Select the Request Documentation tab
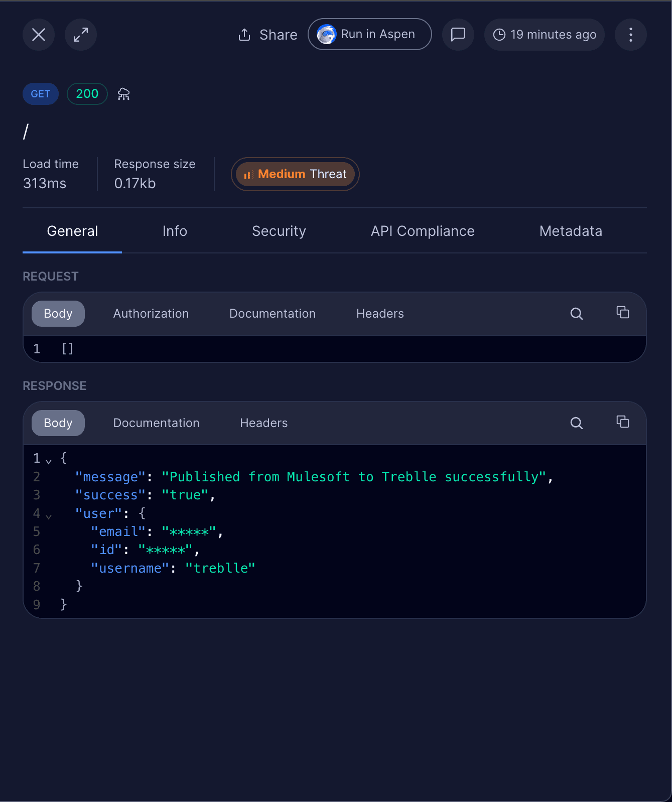Image resolution: width=672 pixels, height=802 pixels. pyautogui.click(x=273, y=314)
